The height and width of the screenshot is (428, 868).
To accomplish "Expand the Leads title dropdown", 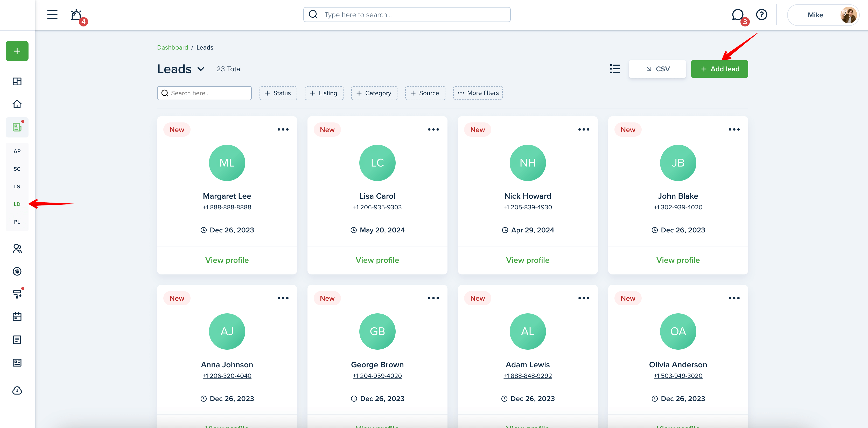I will [x=201, y=69].
